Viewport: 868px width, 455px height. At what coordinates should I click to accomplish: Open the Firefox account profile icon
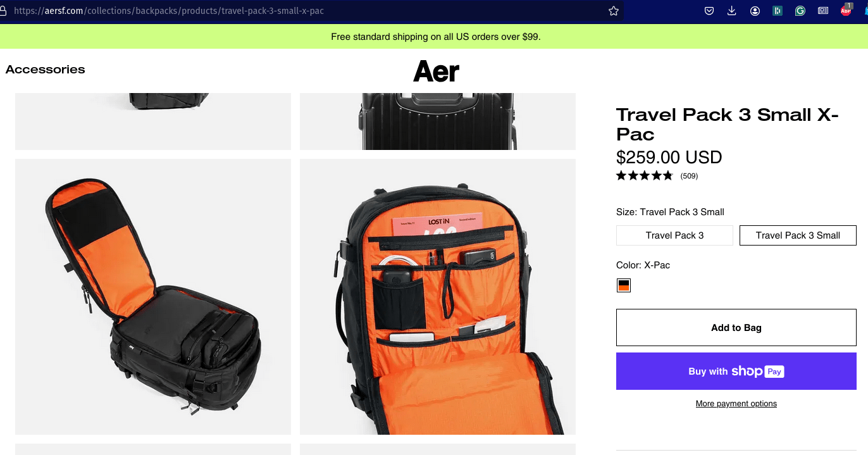pos(755,11)
